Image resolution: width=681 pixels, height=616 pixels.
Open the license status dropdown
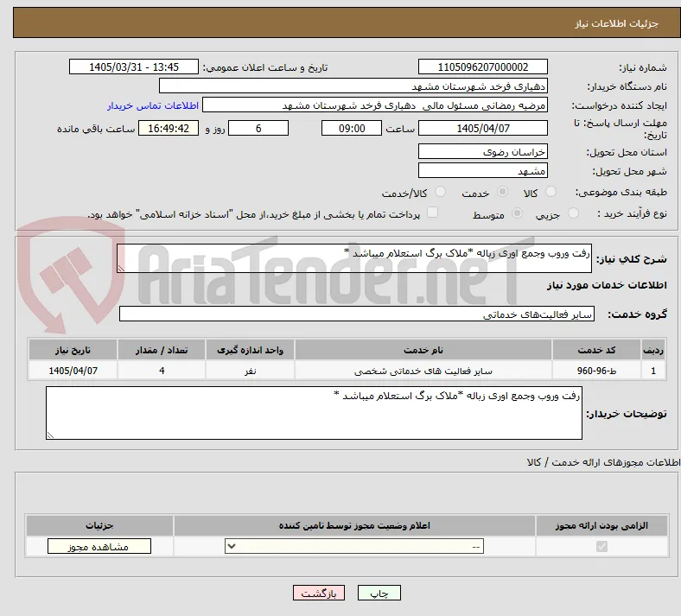click(x=354, y=546)
